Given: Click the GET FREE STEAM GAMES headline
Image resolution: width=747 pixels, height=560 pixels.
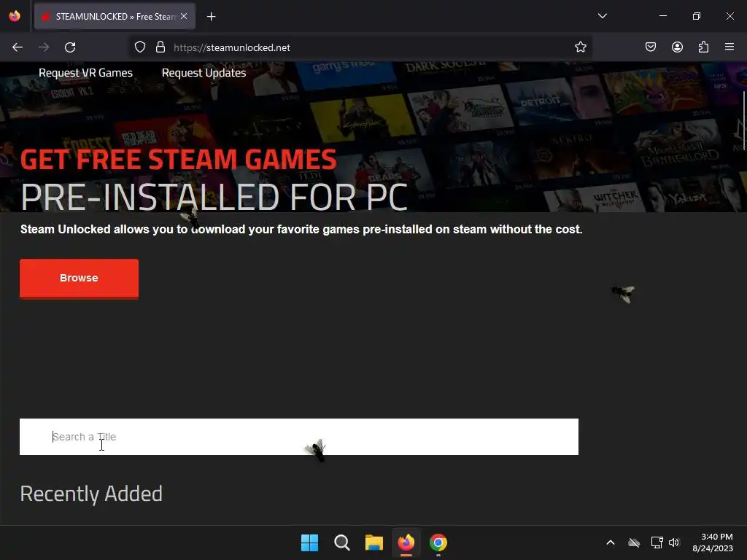Looking at the screenshot, I should click(x=178, y=159).
